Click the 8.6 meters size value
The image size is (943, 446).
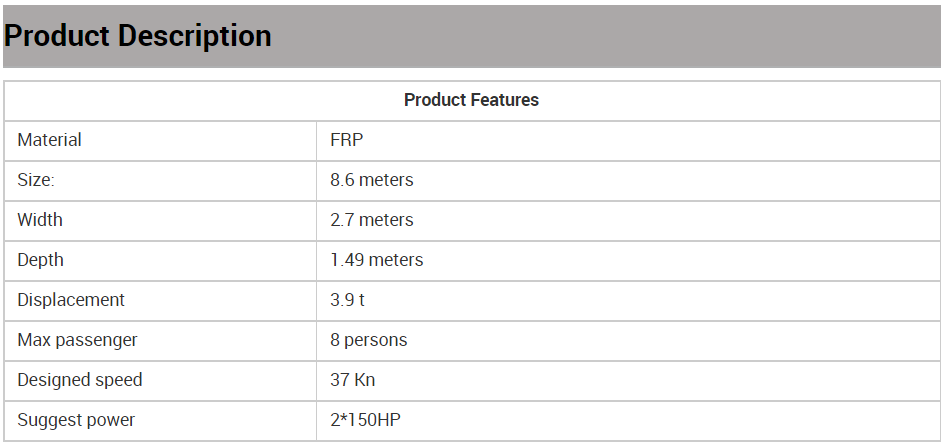pos(372,180)
